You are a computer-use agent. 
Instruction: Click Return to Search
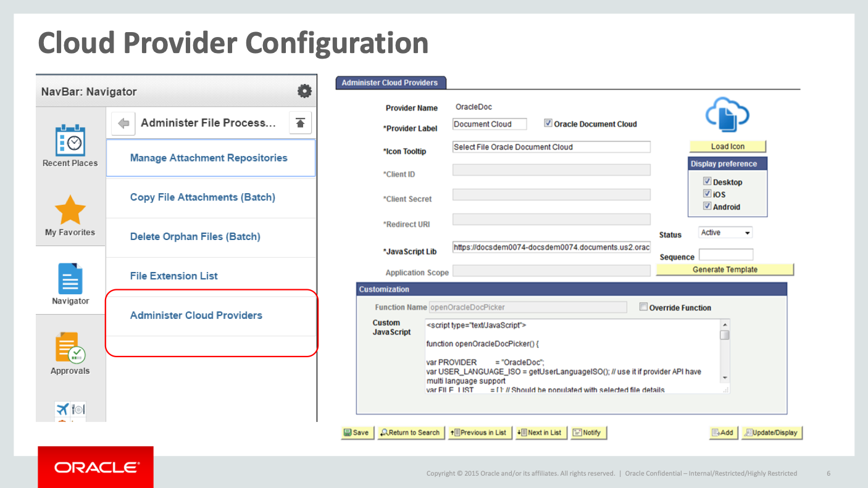pos(411,432)
